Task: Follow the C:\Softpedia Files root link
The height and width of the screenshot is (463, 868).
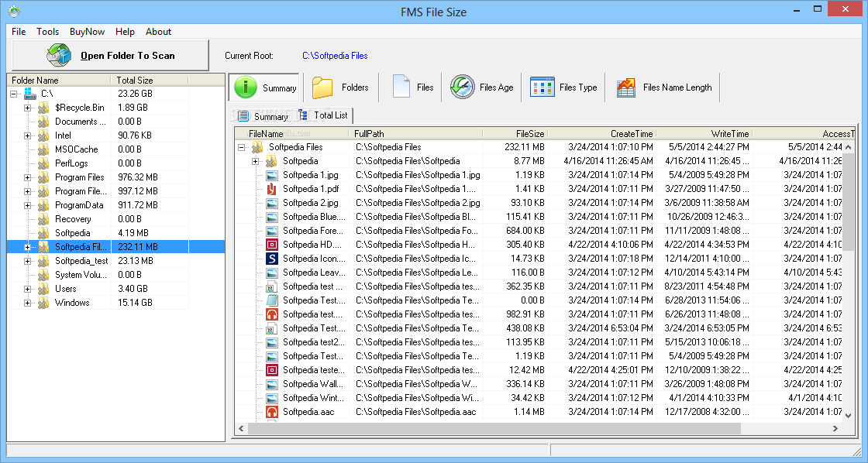Action: pyautogui.click(x=335, y=55)
